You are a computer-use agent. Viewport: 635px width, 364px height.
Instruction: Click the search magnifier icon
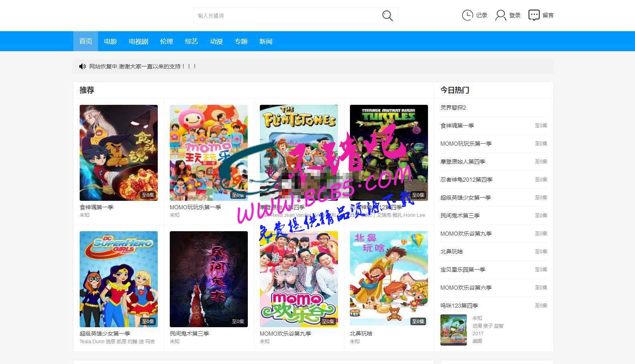[x=387, y=16]
